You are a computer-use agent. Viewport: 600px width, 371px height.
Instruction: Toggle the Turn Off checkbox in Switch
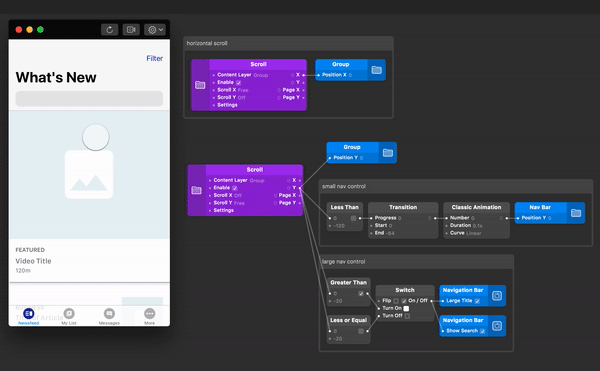(407, 316)
